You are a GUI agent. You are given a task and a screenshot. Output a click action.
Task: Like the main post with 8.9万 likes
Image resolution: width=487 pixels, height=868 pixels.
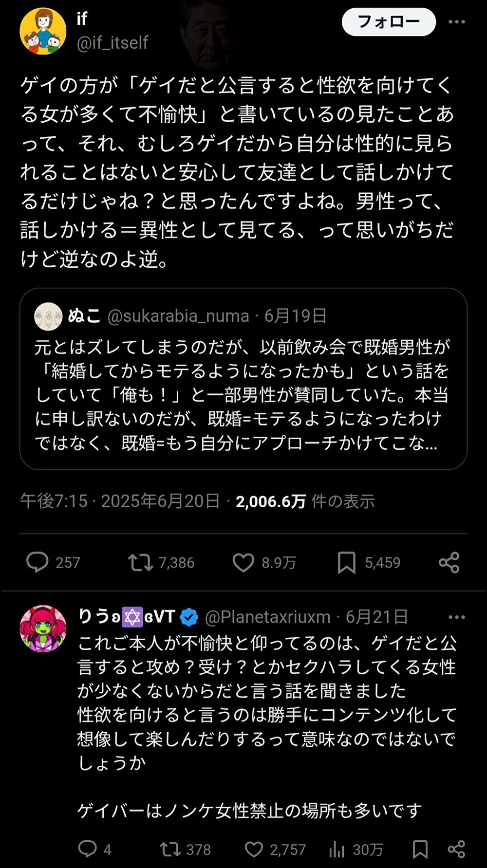(x=243, y=562)
